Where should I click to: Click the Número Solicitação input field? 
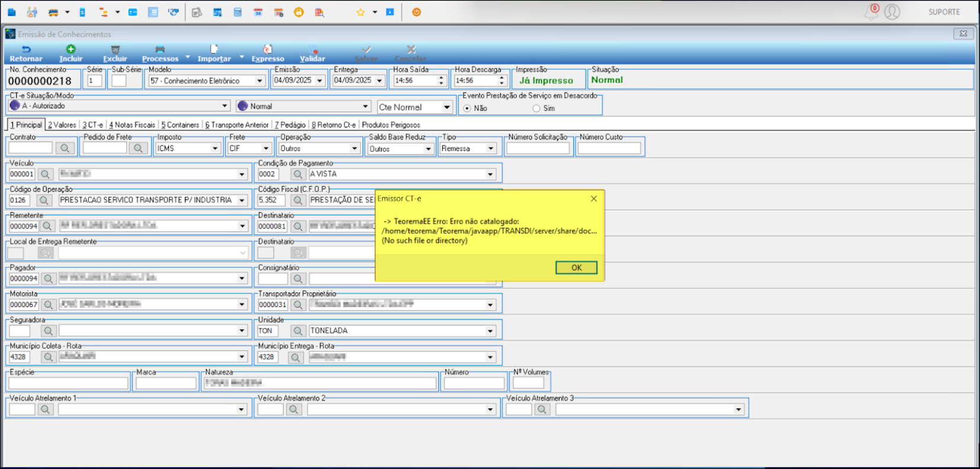click(x=537, y=149)
